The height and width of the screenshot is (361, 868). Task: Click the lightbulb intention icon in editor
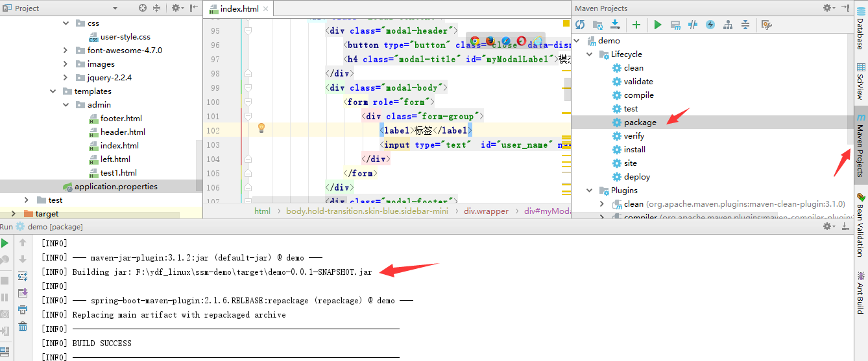(261, 128)
